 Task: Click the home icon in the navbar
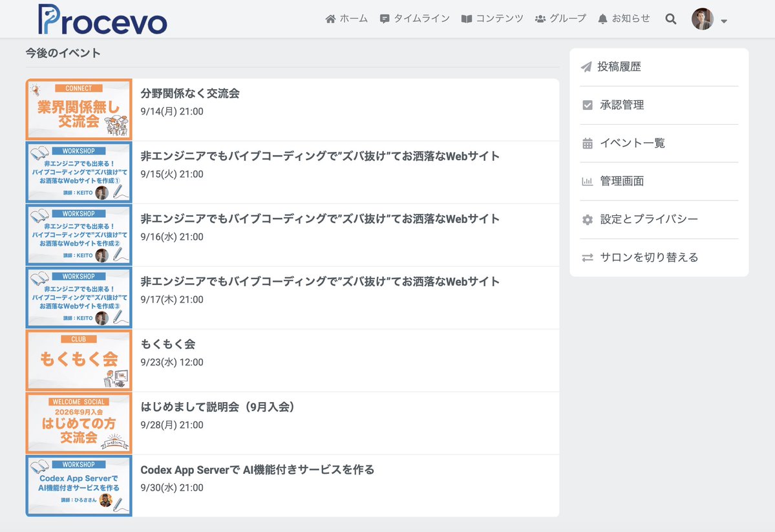click(331, 19)
